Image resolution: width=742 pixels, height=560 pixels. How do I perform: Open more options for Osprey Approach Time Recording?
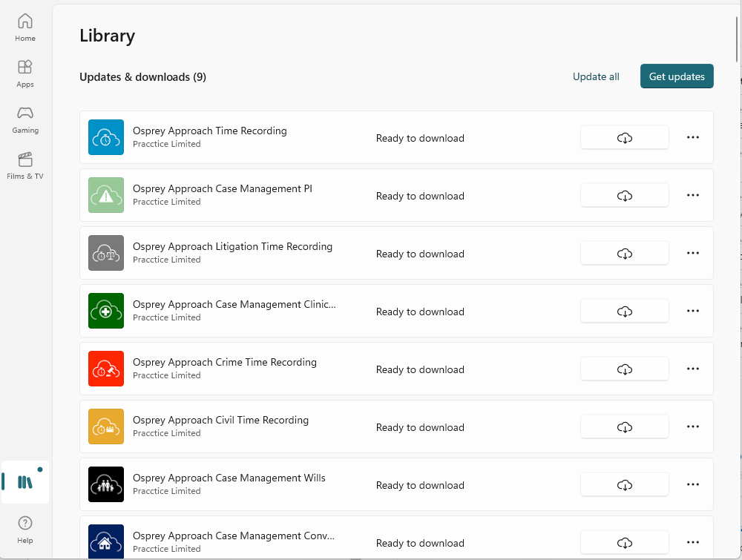click(693, 137)
